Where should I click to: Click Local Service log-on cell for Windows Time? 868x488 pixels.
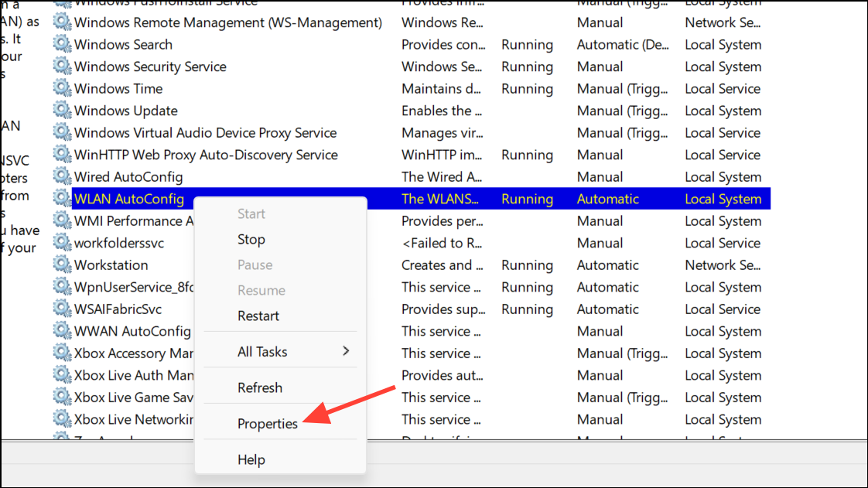point(723,88)
